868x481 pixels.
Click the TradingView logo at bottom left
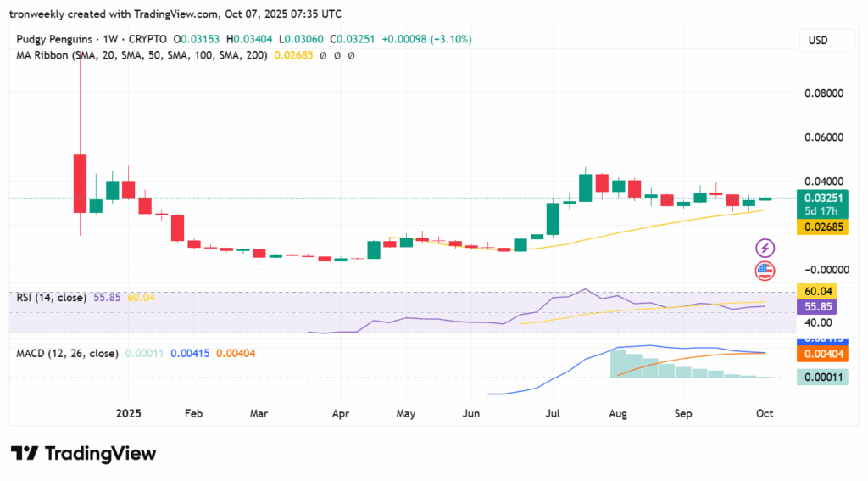coord(83,453)
